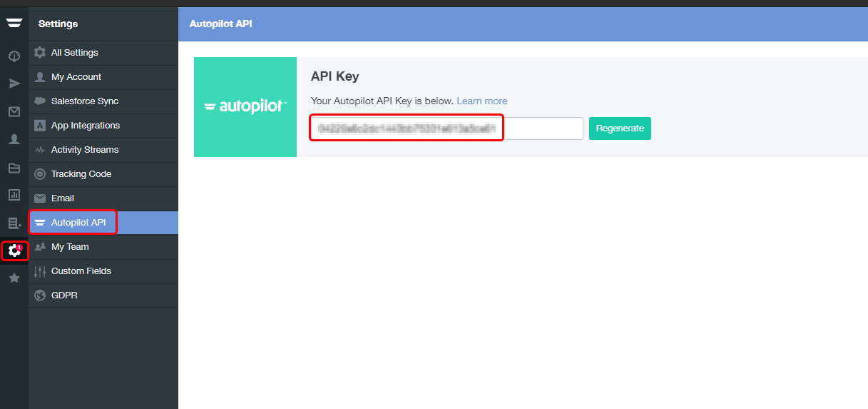
Task: Open All Settings menu item
Action: (103, 53)
